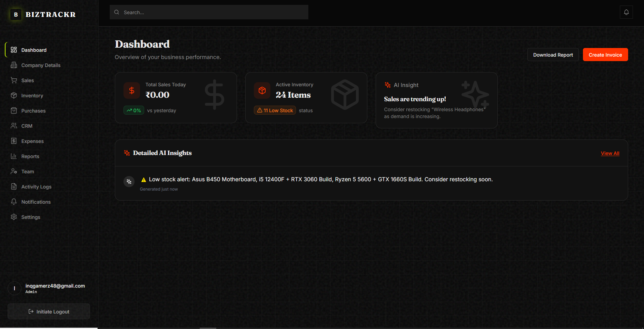The height and width of the screenshot is (329, 644).
Task: Open the Team page
Action: (x=28, y=172)
